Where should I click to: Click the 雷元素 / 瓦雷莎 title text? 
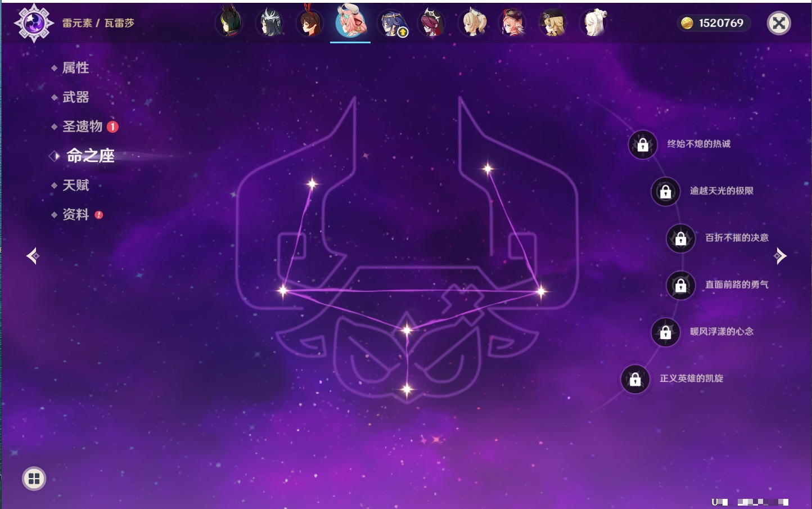(98, 23)
